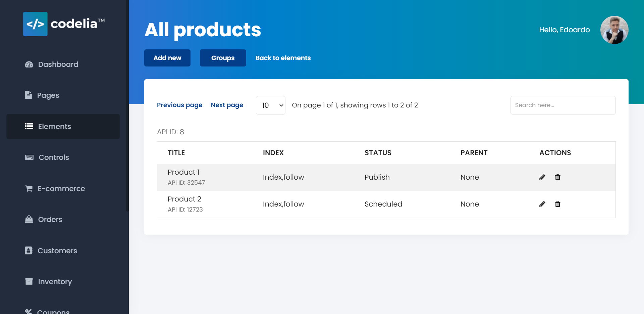Open the Inventory sidebar item
The image size is (644, 314).
pos(55,282)
